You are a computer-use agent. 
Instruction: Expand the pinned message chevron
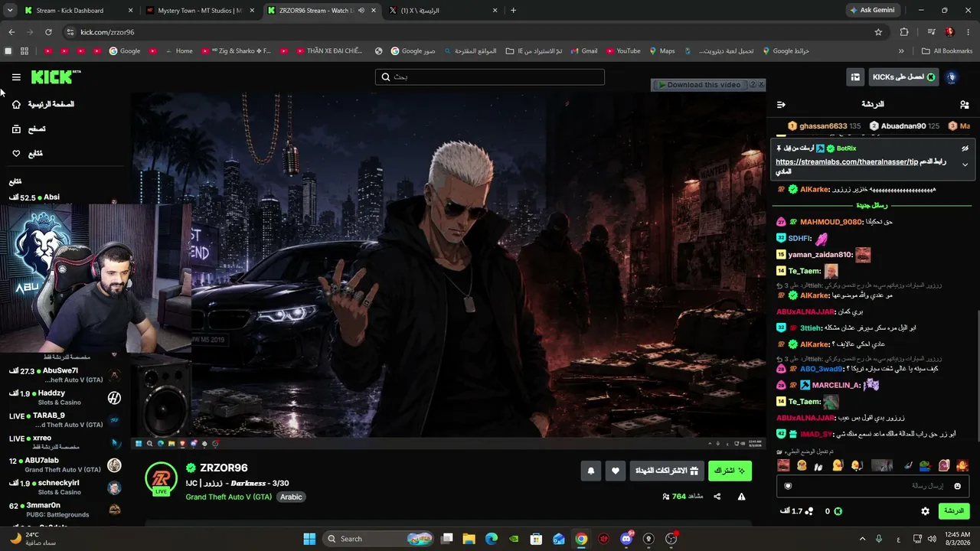965,165
